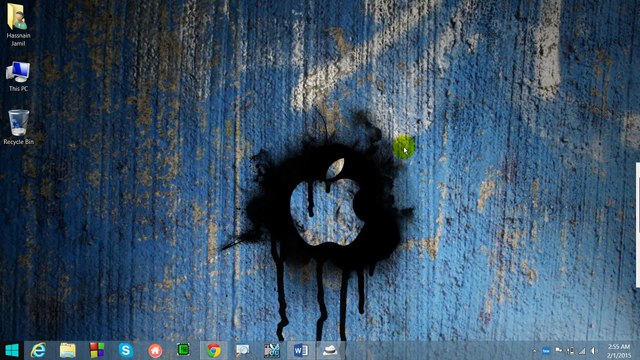
Task: Show hidden system tray icons
Action: (x=534, y=351)
